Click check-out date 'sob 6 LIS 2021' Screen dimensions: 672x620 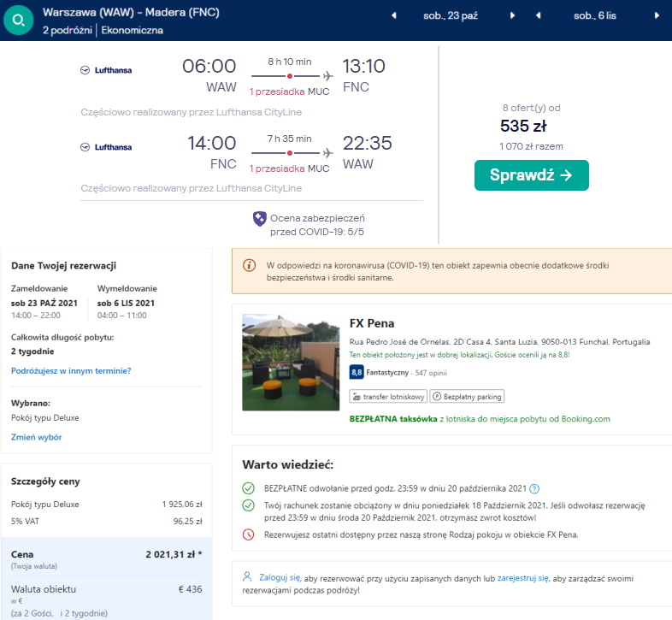[126, 303]
